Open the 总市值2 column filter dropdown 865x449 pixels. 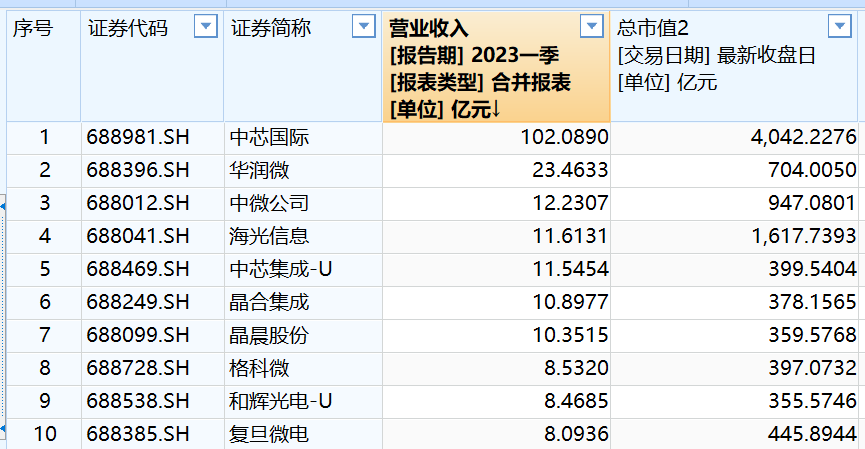(840, 26)
